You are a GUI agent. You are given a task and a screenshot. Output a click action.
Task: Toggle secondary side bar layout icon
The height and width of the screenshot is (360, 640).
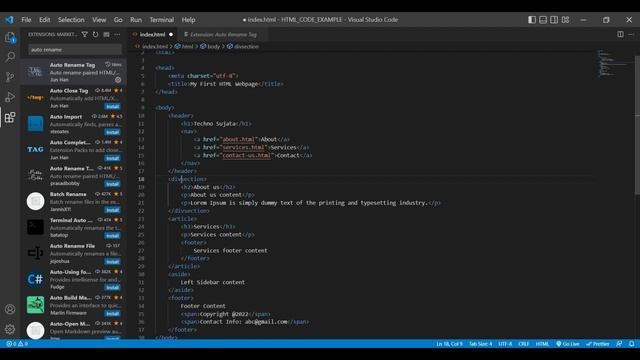554,20
